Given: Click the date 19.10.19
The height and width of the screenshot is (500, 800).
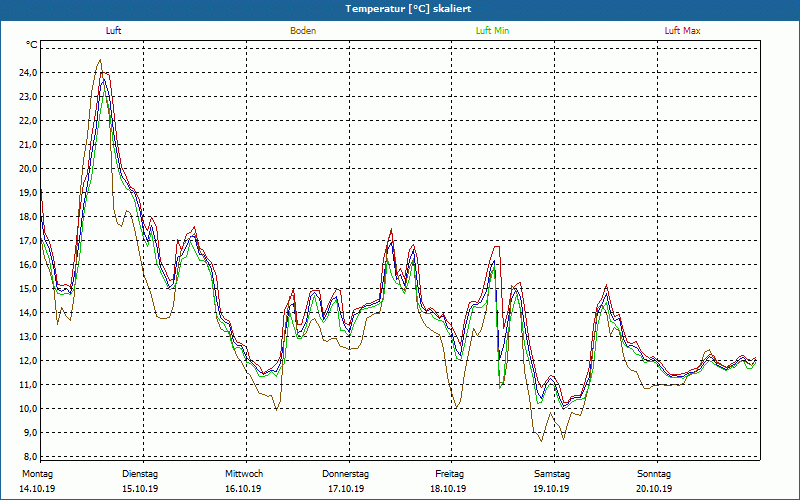Looking at the screenshot, I should 551,489.
